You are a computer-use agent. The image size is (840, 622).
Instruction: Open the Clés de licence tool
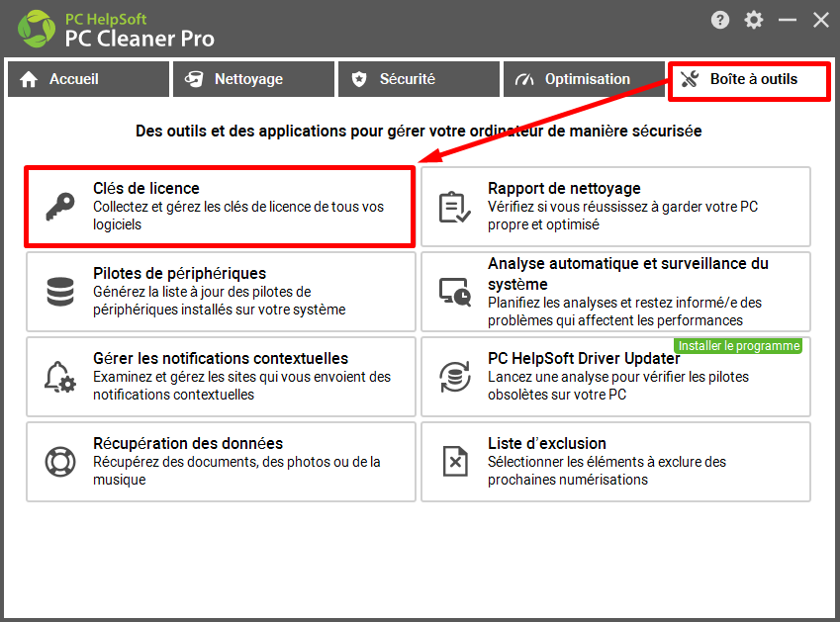click(221, 207)
